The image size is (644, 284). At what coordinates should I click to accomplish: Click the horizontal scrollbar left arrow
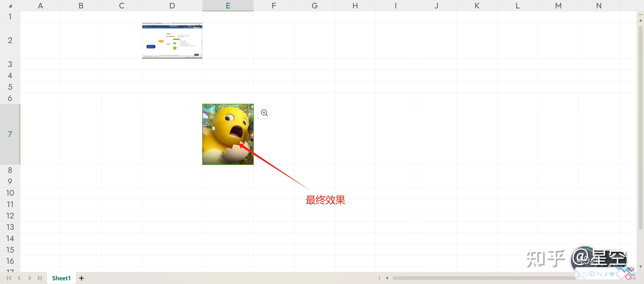click(387, 278)
